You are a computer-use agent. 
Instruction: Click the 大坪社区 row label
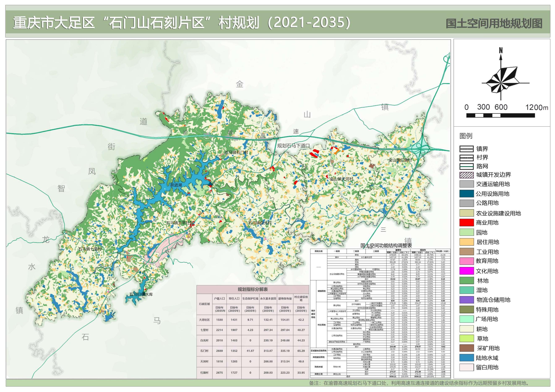205,320
